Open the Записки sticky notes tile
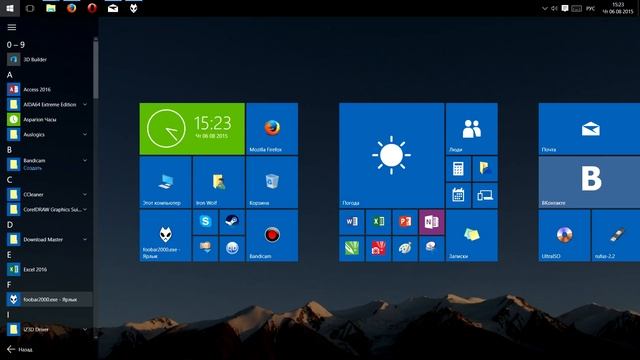640x360 pixels. click(472, 236)
